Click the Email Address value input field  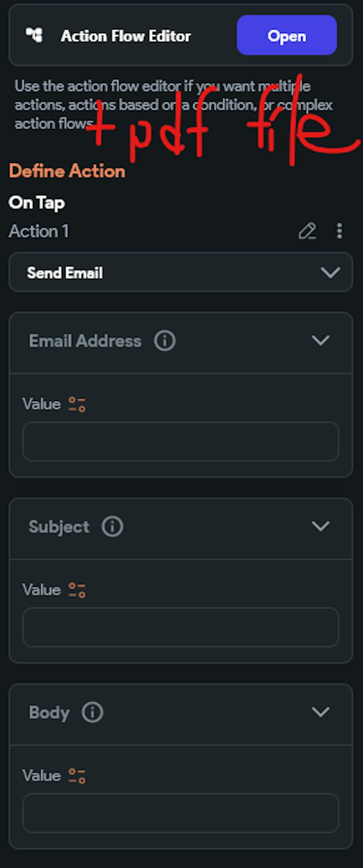click(180, 442)
